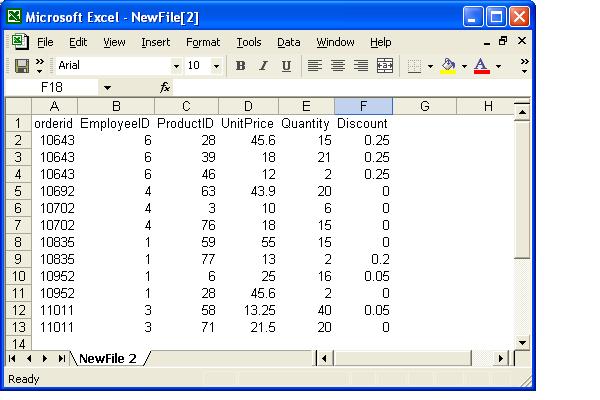Click Merge and Center icon
This screenshot has width=600, height=400.
pyautogui.click(x=385, y=66)
